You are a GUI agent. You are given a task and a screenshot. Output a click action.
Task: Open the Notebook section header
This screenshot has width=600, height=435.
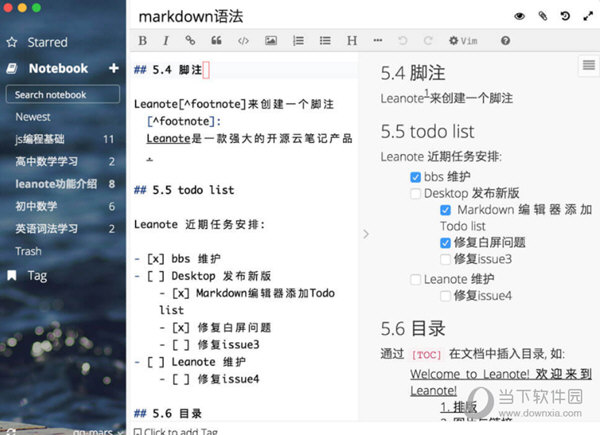[58, 68]
